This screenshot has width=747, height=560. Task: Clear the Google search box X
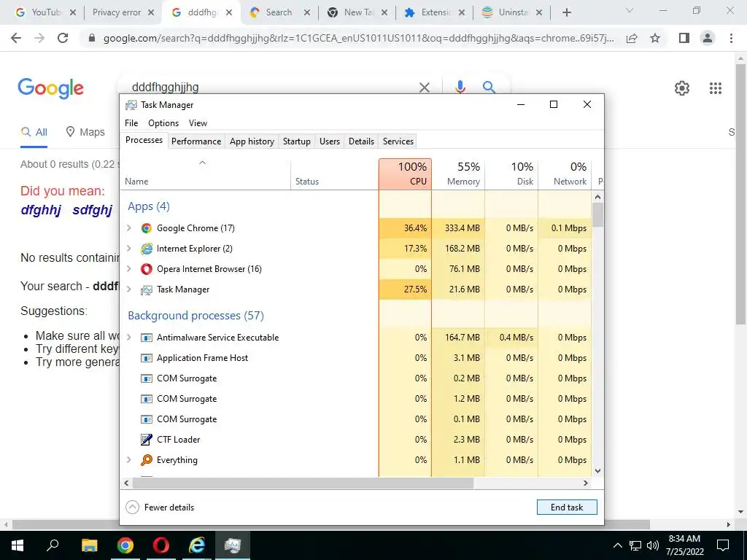click(424, 87)
